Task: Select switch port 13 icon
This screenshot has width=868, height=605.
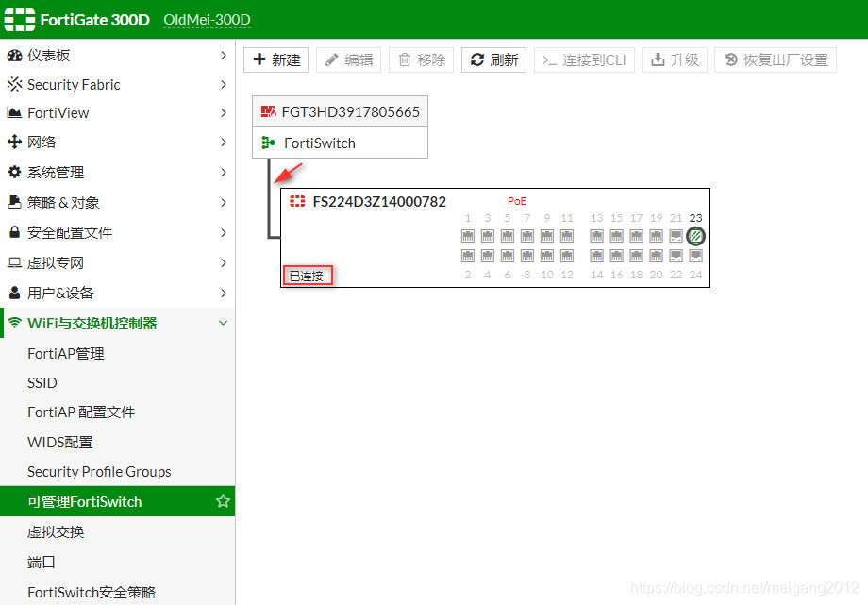Action: 596,236
